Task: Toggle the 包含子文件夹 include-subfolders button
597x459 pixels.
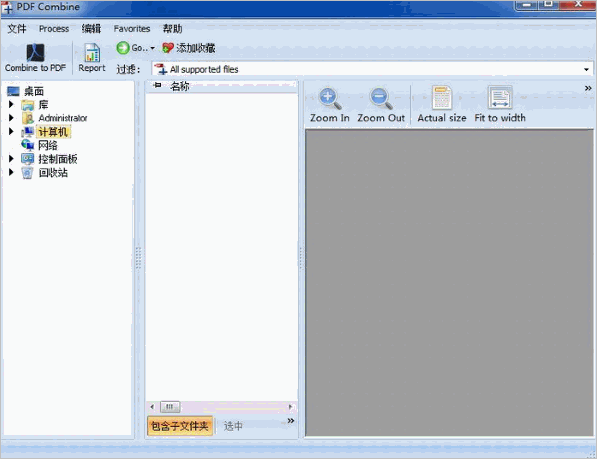Action: coord(180,426)
